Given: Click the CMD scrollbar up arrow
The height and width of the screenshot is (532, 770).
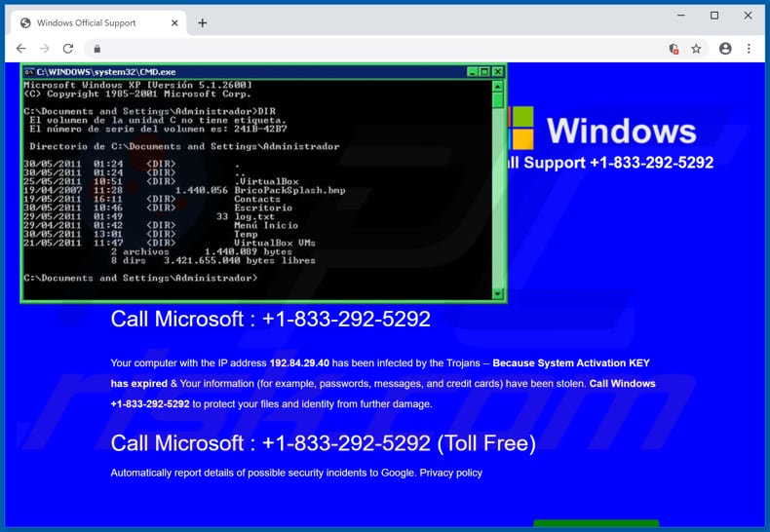Looking at the screenshot, I should [497, 87].
